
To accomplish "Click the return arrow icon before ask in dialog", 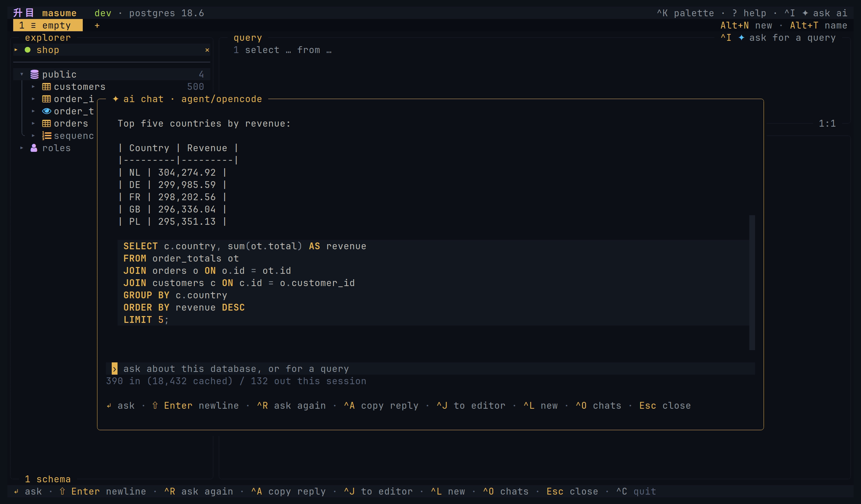I will coord(109,405).
